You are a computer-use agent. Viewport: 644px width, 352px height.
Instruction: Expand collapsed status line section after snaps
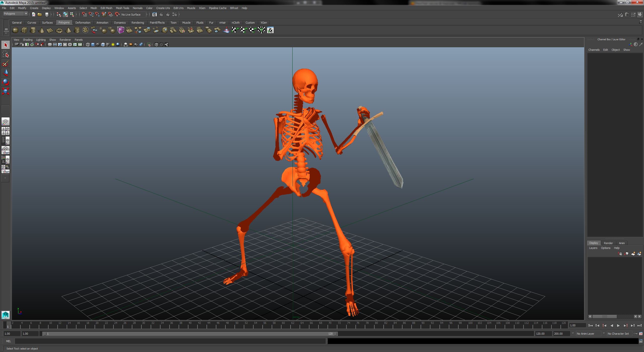[147, 15]
